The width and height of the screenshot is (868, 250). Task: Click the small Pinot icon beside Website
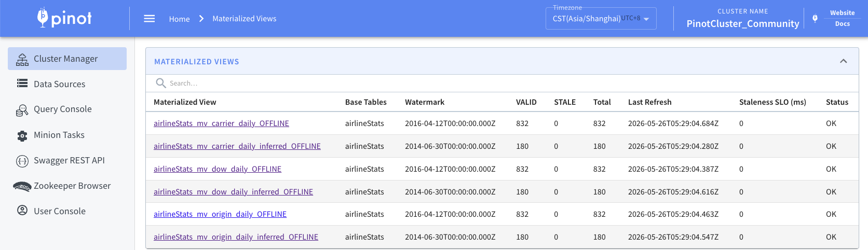(815, 18)
